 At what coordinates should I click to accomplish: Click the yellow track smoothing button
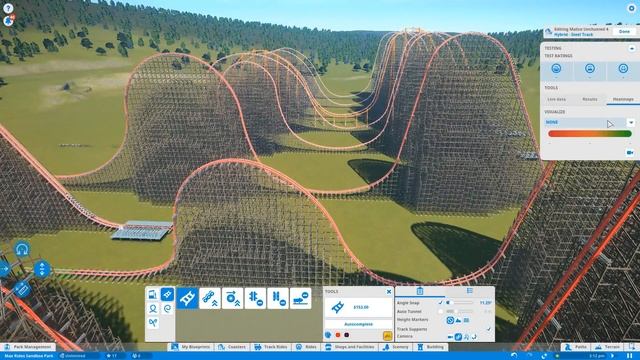tap(388, 336)
